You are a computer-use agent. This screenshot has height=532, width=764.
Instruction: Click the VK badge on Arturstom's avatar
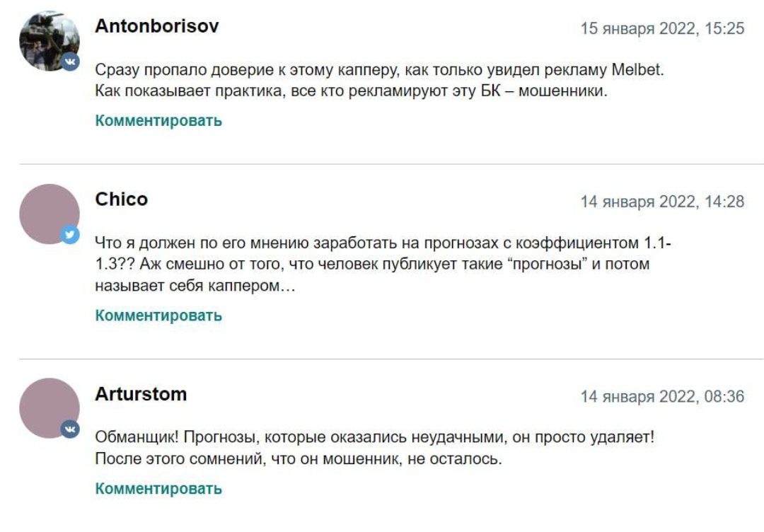(70, 429)
